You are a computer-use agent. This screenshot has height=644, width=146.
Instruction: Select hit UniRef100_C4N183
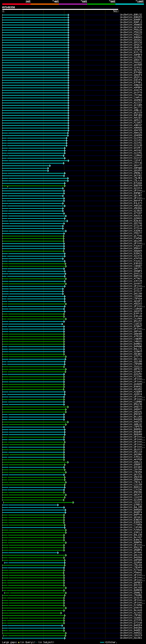pyautogui.click(x=131, y=342)
